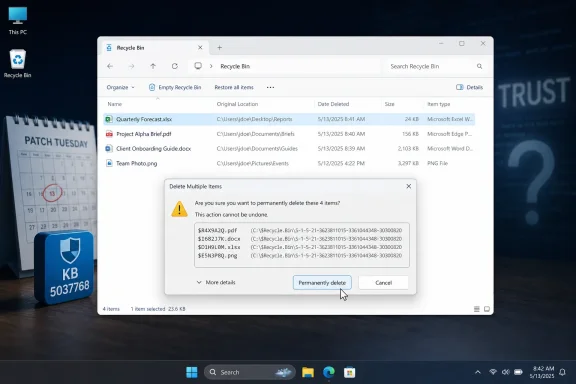Click the image icon of Team Photo
576x384 pixels.
pos(109,163)
